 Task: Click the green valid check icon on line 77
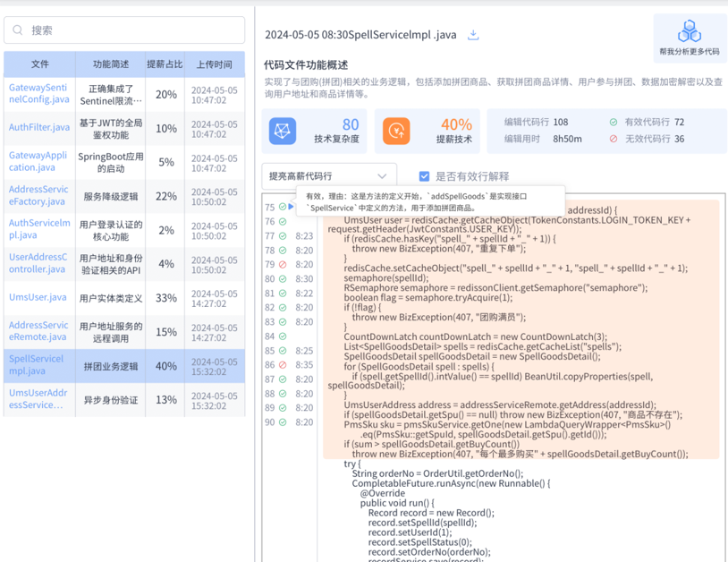point(283,236)
